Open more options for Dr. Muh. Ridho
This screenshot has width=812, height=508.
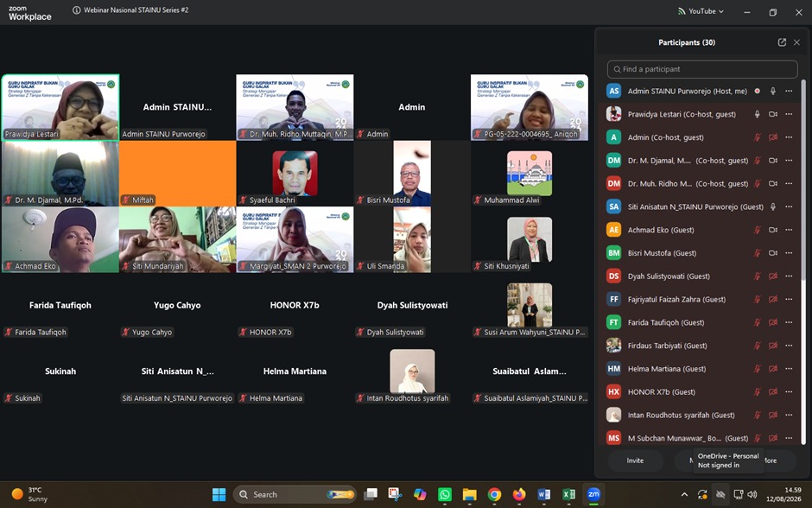click(x=789, y=183)
